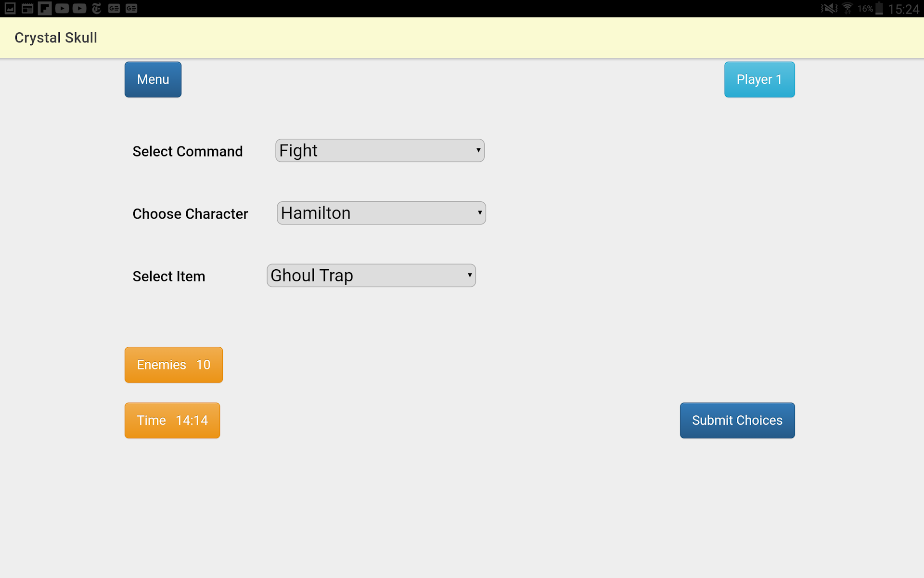Tap the vibrate/mute status icon
This screenshot has width=924, height=578.
[x=829, y=8]
